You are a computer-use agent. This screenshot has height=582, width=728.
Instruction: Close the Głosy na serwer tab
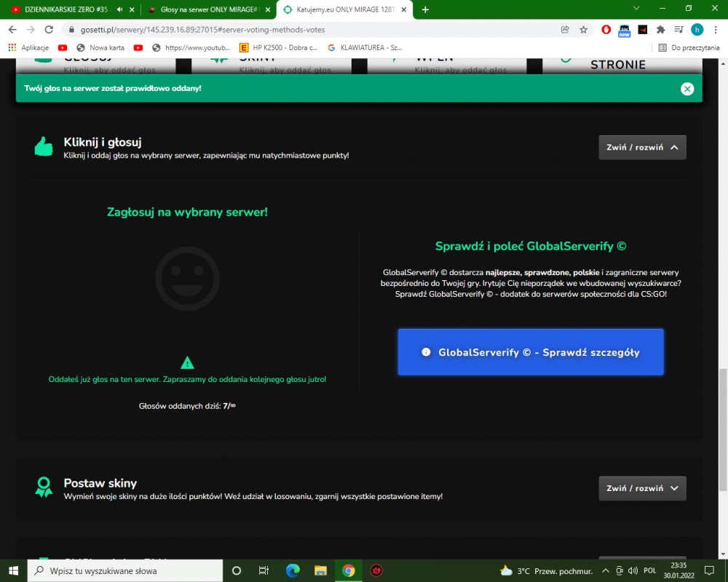tap(268, 9)
